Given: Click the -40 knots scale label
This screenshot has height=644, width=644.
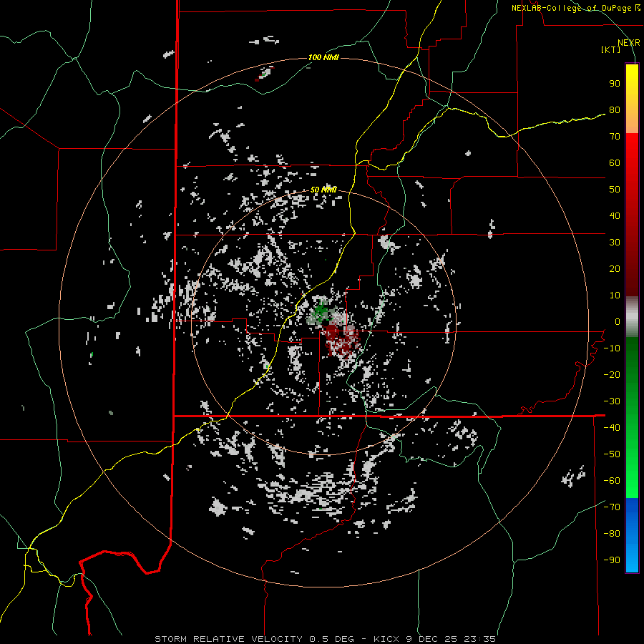Looking at the screenshot, I should coord(612,428).
